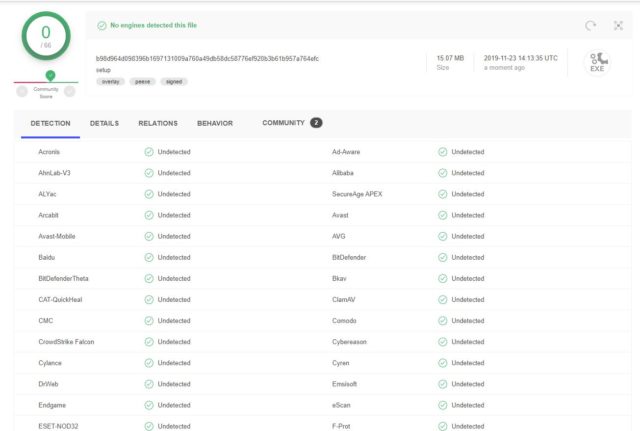Image resolution: width=640 pixels, height=431 pixels.
Task: Click 'a moment ago' analysis time
Action: pos(504,68)
